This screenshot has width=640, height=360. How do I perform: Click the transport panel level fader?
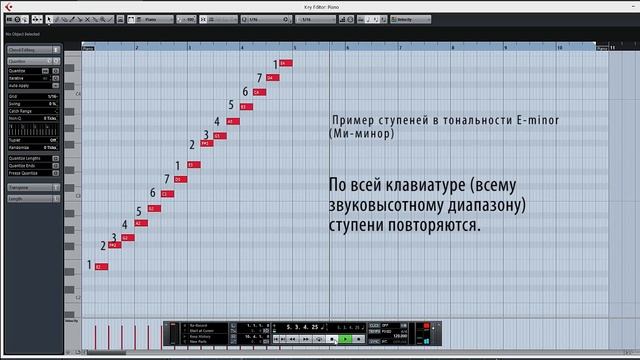pos(173,334)
